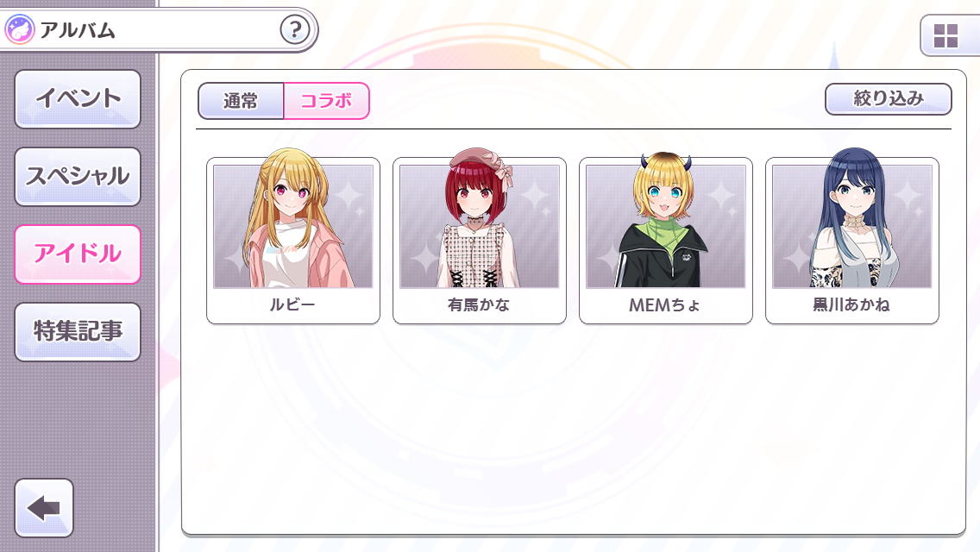Open the help question mark icon
This screenshot has height=552, width=980.
pos(295,29)
